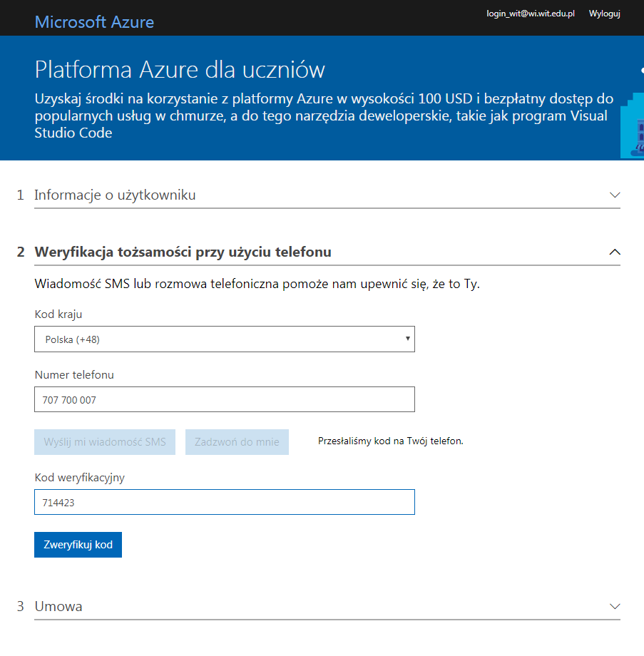Log out with the Wyloguj link
644x656 pixels.
[x=604, y=14]
